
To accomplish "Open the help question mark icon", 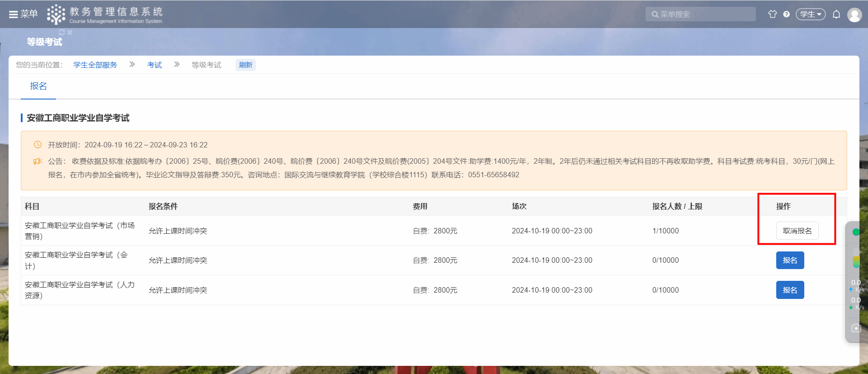I will coord(787,14).
